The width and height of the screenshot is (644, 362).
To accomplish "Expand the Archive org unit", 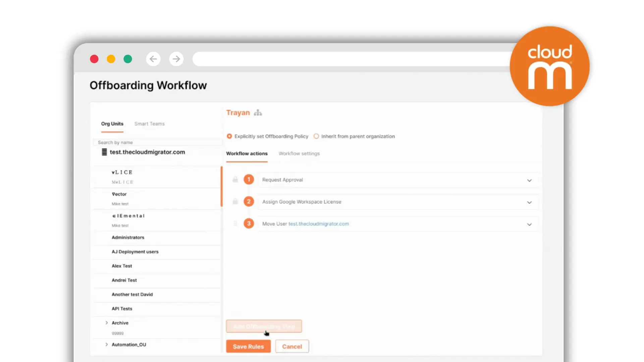I will (107, 323).
